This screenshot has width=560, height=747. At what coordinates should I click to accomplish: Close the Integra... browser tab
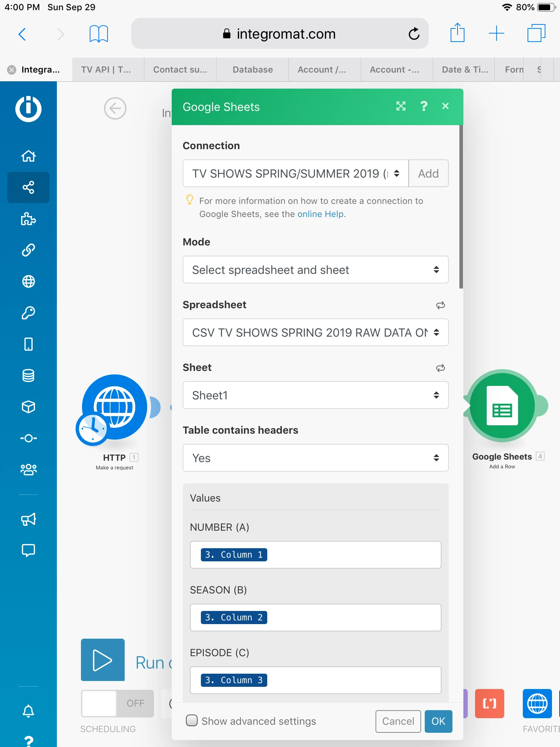(12, 70)
